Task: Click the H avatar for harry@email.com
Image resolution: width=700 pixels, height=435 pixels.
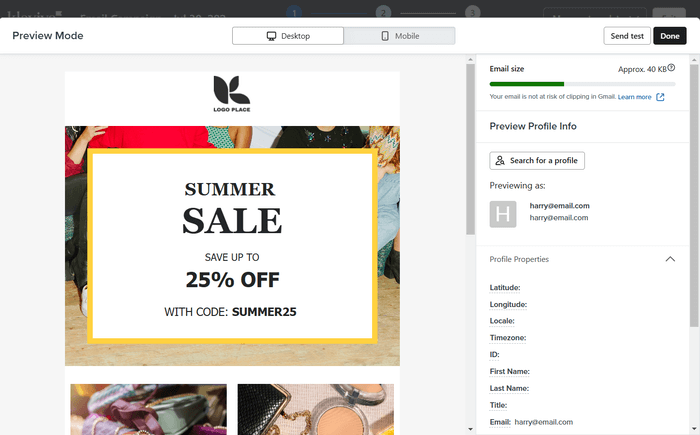Action: point(503,214)
